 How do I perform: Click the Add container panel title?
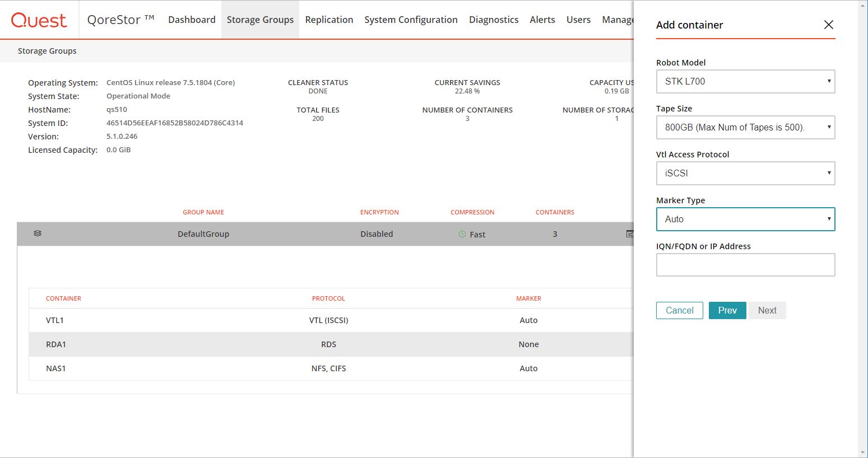689,25
